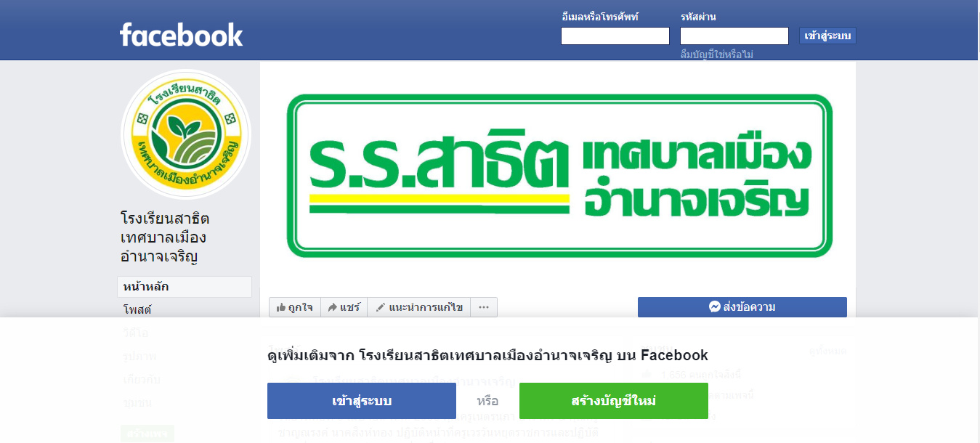The height and width of the screenshot is (443, 980).
Task: Select the หน้าหลัก sidebar tab
Action: pos(185,287)
